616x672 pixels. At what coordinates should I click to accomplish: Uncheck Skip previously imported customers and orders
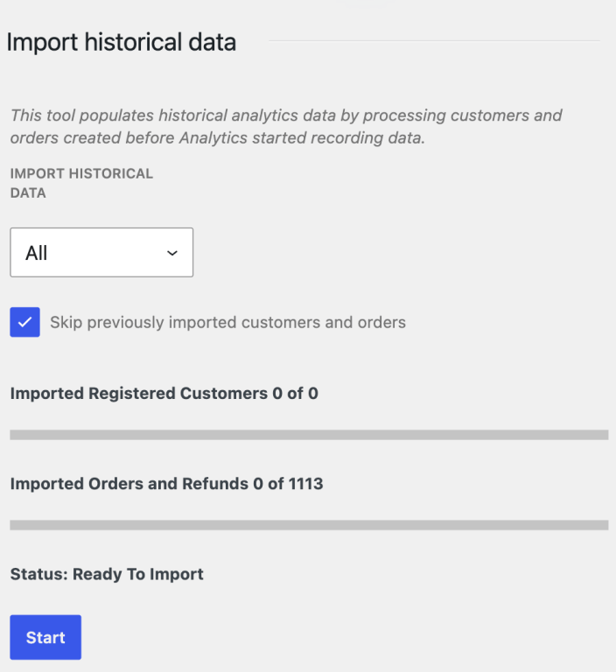point(24,322)
